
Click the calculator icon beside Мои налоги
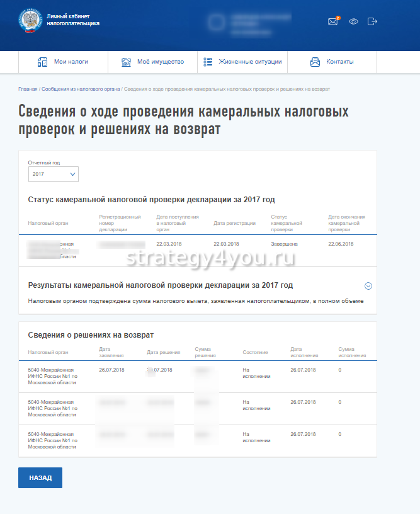coord(43,62)
